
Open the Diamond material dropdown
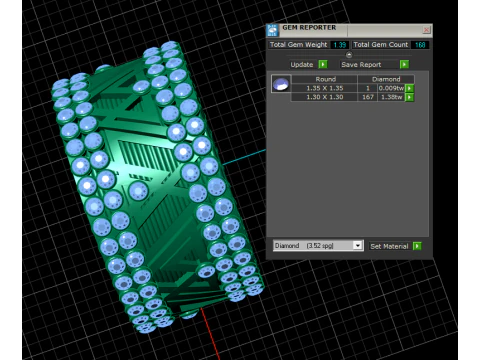pos(358,246)
